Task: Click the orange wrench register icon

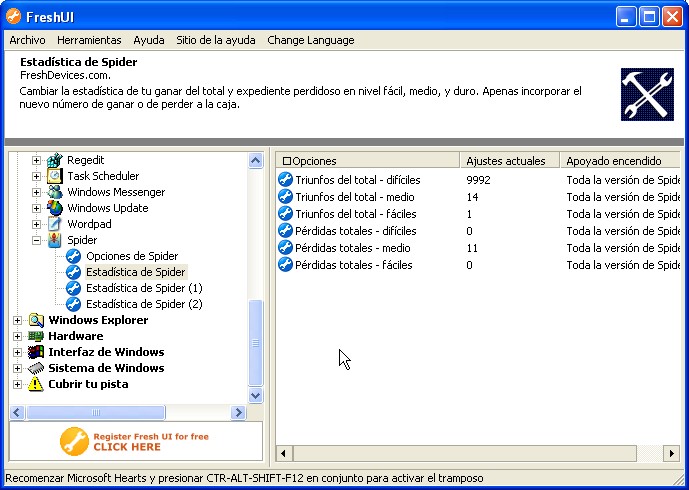Action: coord(74,441)
